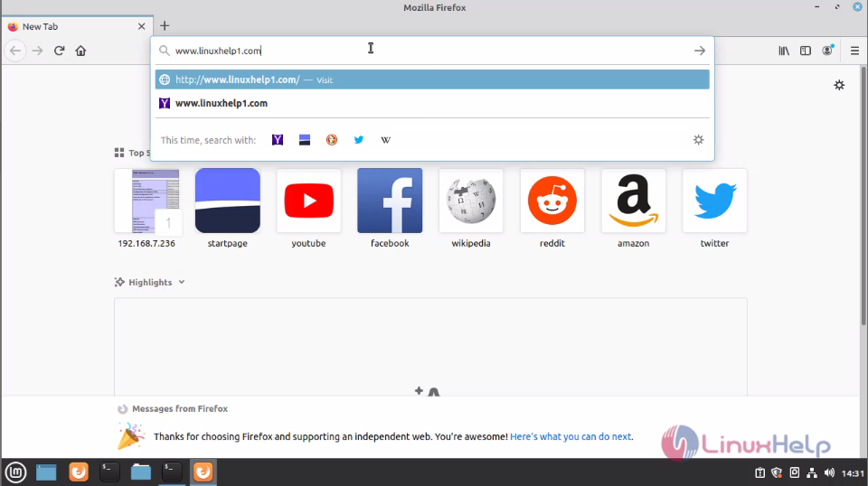This screenshot has width=868, height=486.
Task: Follow "Here's what you can do next" link
Action: (x=571, y=437)
